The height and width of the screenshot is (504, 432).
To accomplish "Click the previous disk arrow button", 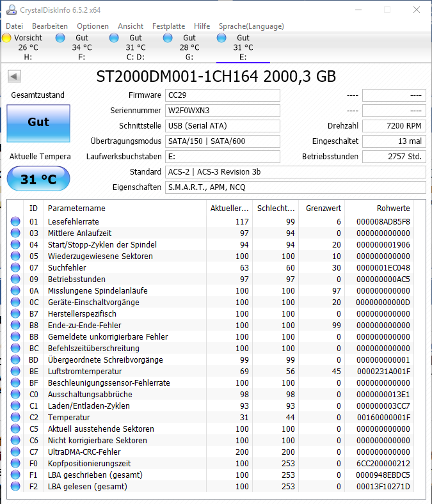I will 14,77.
